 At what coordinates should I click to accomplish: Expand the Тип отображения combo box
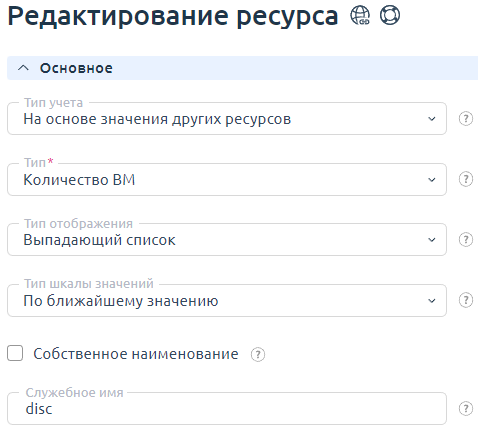tap(227, 240)
